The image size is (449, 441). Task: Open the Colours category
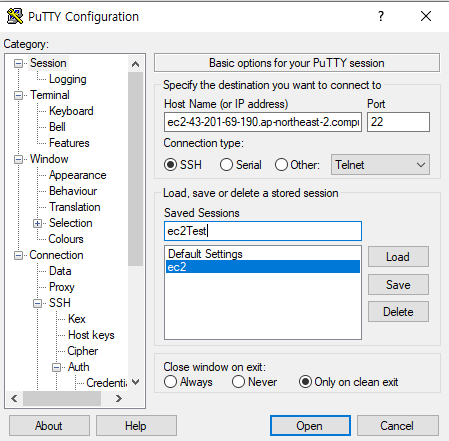[x=66, y=239]
